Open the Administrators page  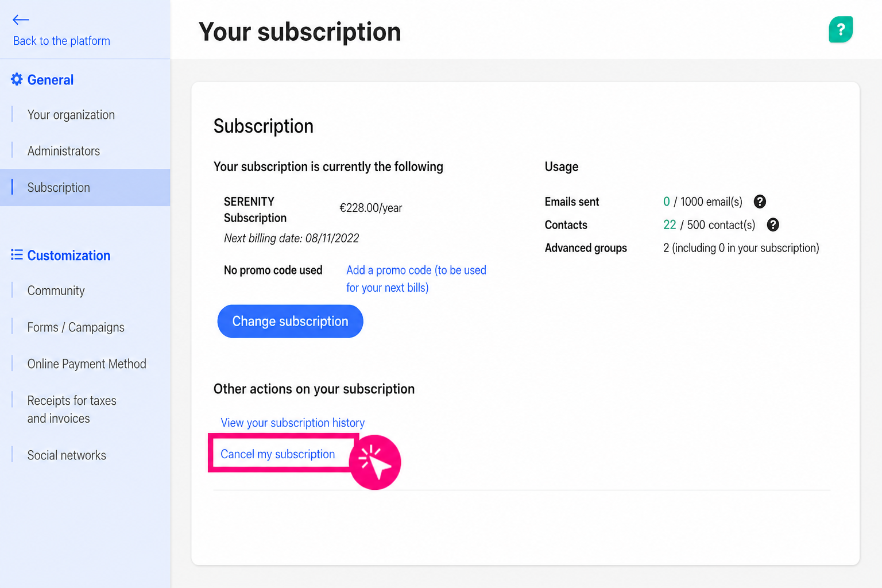tap(64, 151)
